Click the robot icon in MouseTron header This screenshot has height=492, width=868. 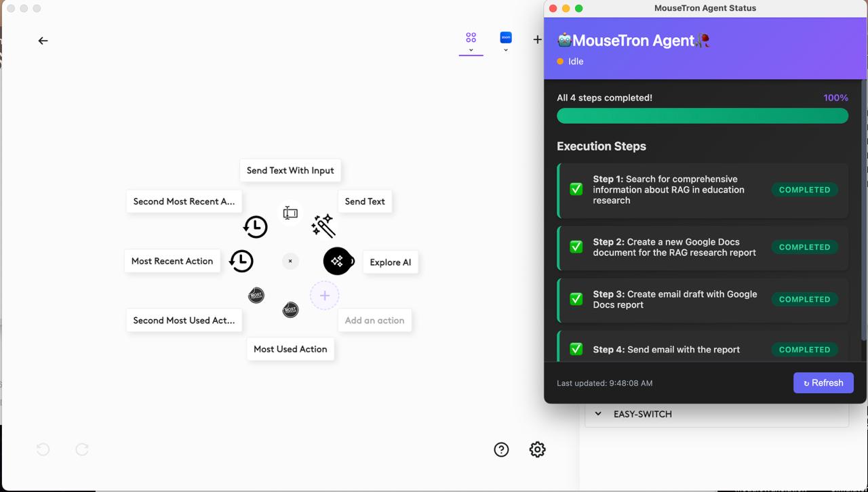564,40
